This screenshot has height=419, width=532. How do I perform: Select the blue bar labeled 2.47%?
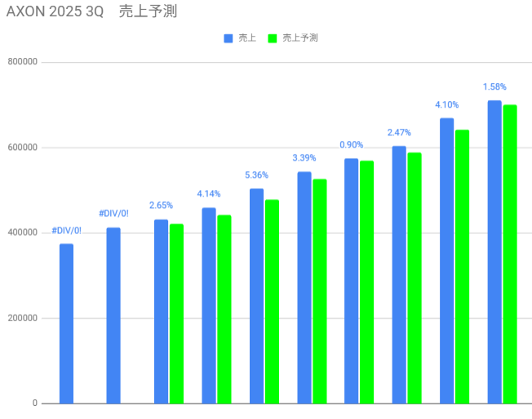(x=399, y=275)
